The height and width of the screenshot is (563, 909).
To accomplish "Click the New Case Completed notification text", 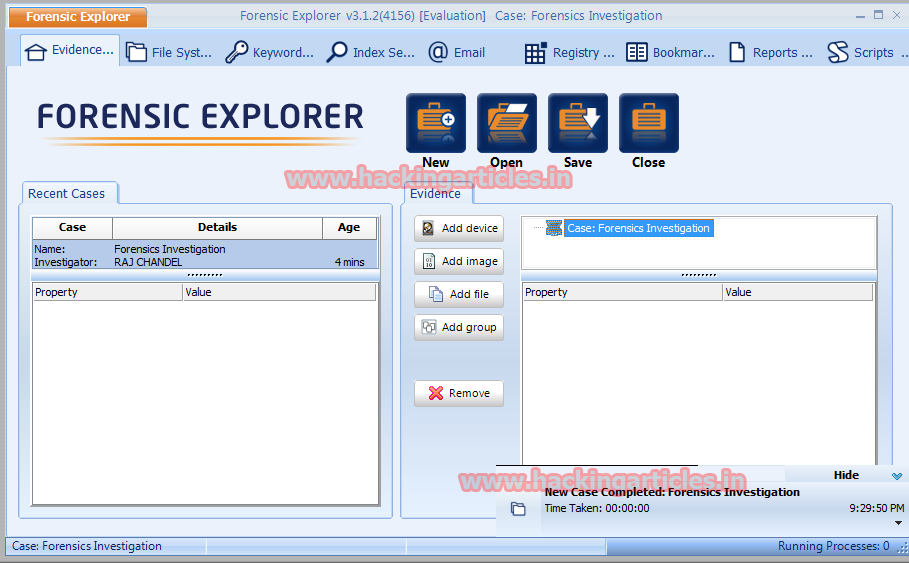I will pyautogui.click(x=672, y=492).
